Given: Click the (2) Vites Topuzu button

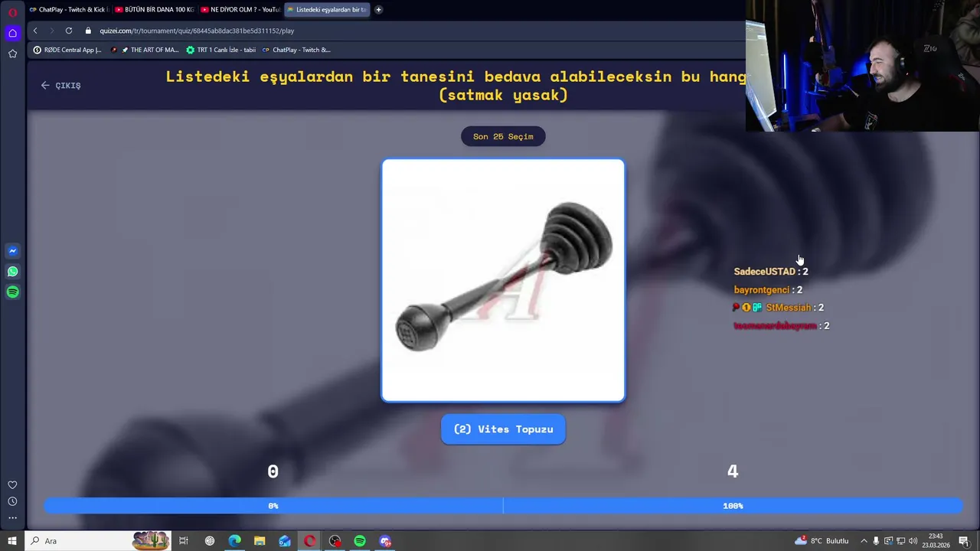Looking at the screenshot, I should pos(503,429).
